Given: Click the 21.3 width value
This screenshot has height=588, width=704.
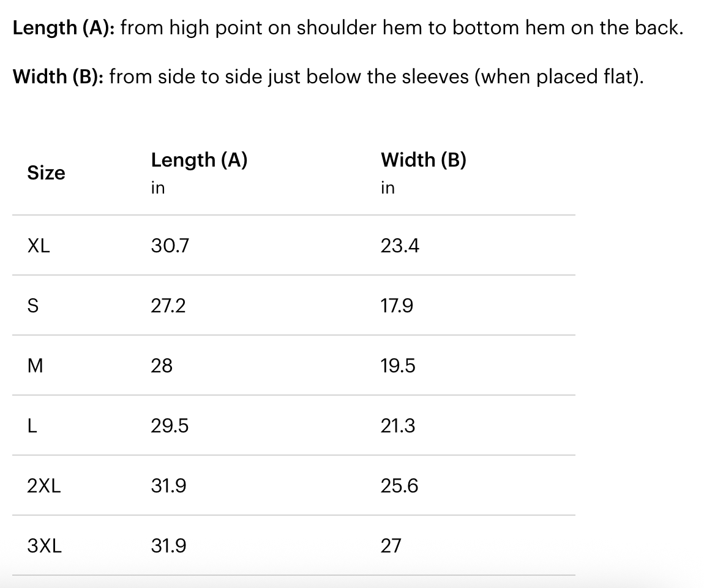Looking at the screenshot, I should pos(398,426).
